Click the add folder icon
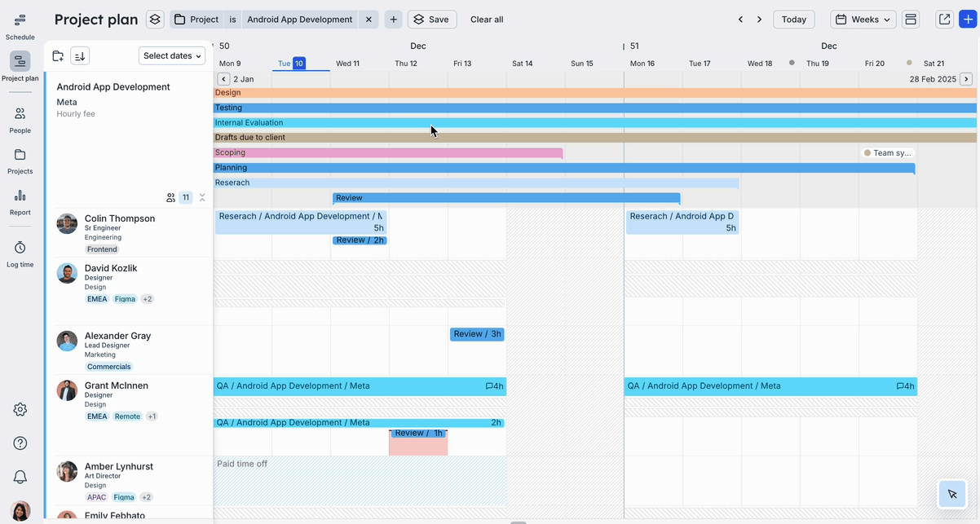Screen dimensions: 980x524 58,56
